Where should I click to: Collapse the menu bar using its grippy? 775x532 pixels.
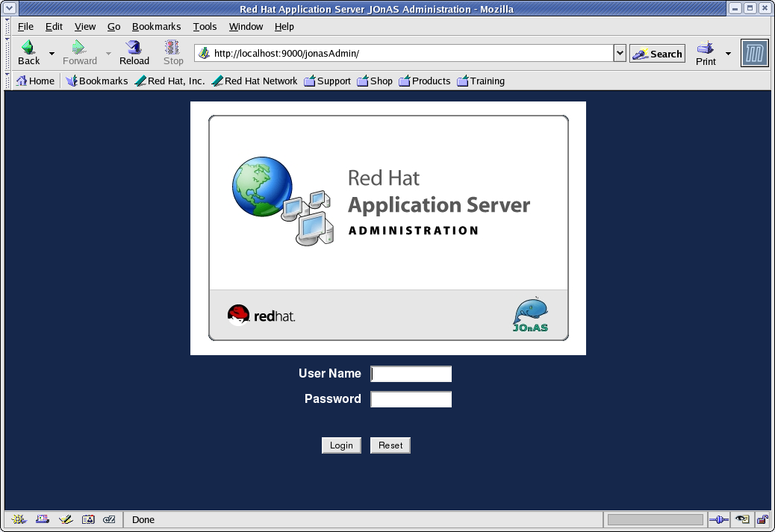[7, 26]
